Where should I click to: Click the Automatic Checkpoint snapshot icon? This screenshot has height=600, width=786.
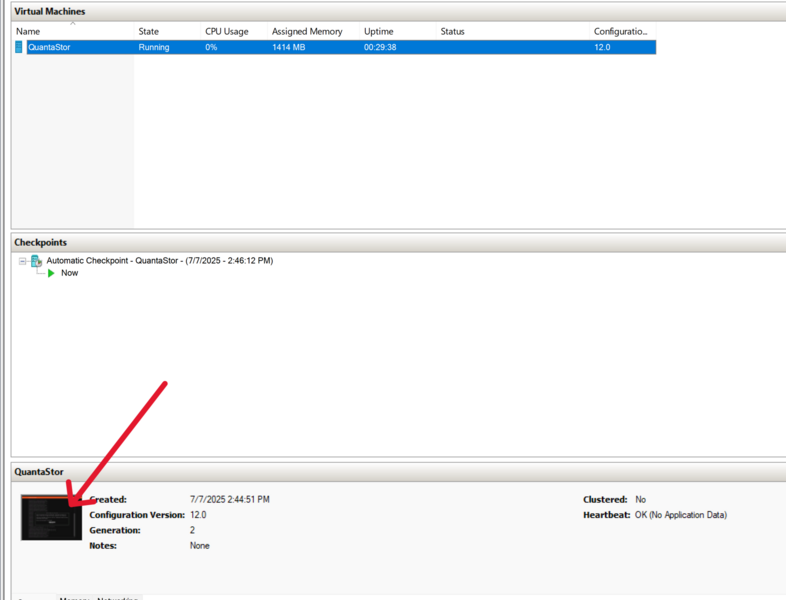[37, 261]
